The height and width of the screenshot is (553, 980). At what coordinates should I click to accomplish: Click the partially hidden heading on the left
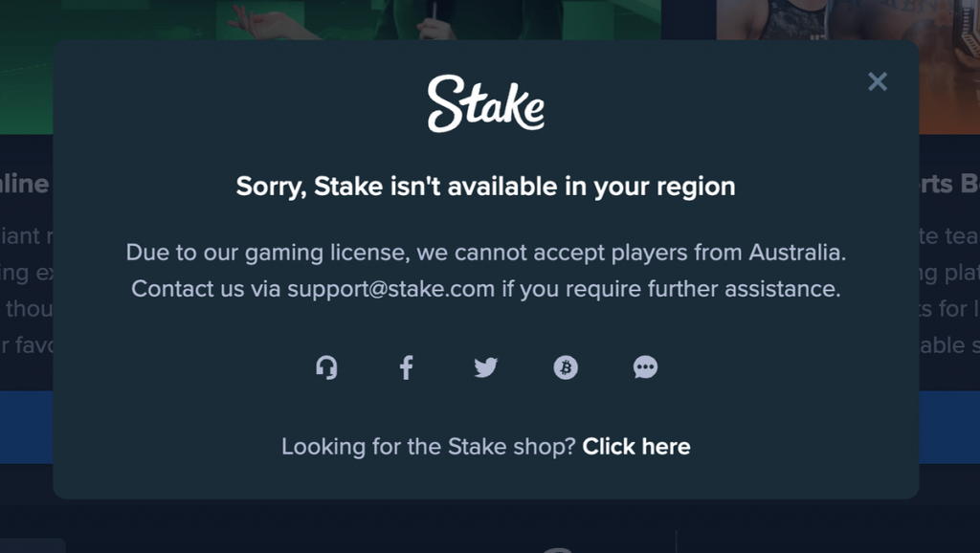tap(25, 184)
